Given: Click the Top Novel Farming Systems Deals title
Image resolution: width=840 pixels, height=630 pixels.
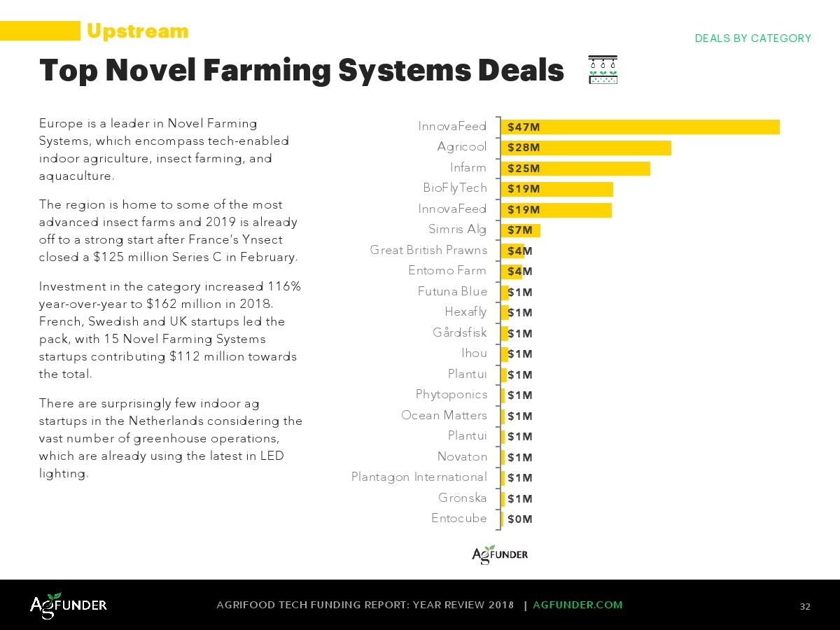Looking at the screenshot, I should [x=302, y=71].
